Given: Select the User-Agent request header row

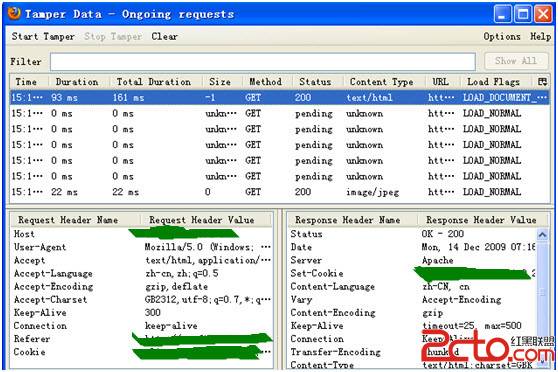Looking at the screenshot, I should point(142,247).
